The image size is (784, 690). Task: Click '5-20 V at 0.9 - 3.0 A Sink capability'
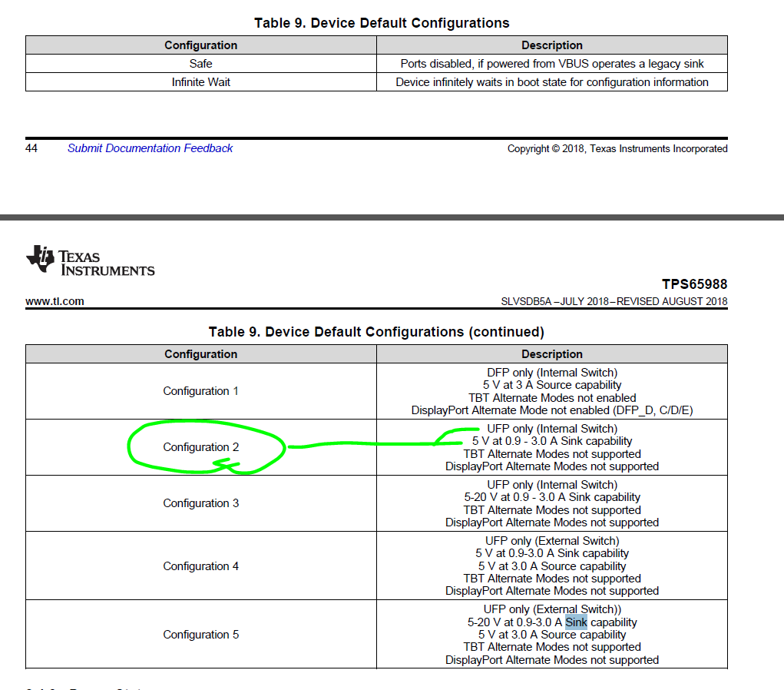pyautogui.click(x=552, y=497)
